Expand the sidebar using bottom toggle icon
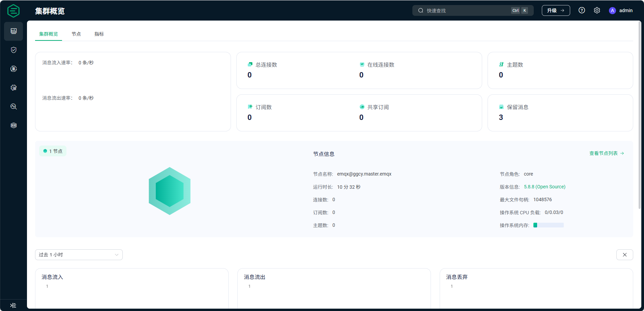Image resolution: width=644 pixels, height=311 pixels. pyautogui.click(x=13, y=305)
